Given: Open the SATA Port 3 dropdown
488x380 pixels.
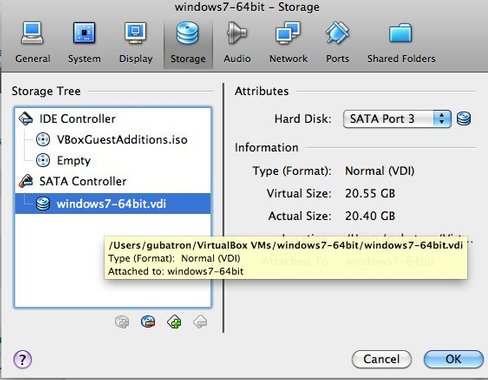Looking at the screenshot, I should click(397, 119).
